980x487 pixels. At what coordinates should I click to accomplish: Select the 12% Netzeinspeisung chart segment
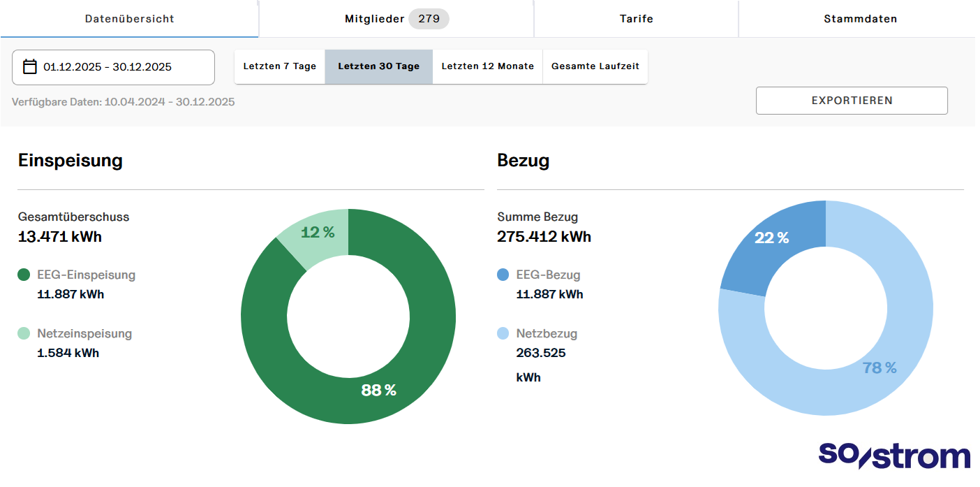318,231
